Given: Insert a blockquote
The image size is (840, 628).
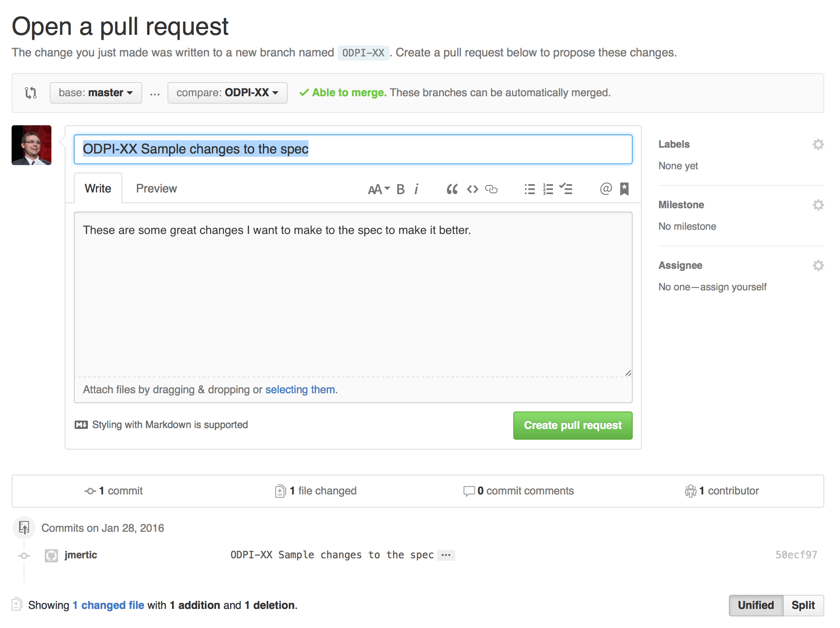Looking at the screenshot, I should pos(452,189).
